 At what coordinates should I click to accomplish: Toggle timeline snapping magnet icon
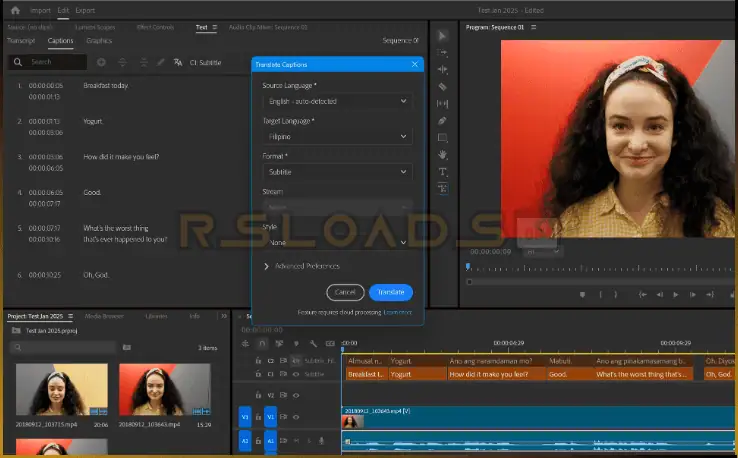(x=262, y=344)
